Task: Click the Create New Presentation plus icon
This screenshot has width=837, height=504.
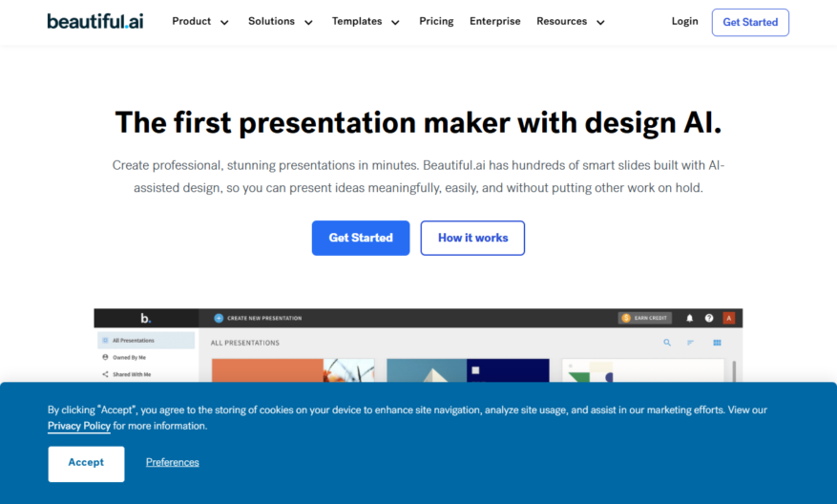Action: pos(219,318)
